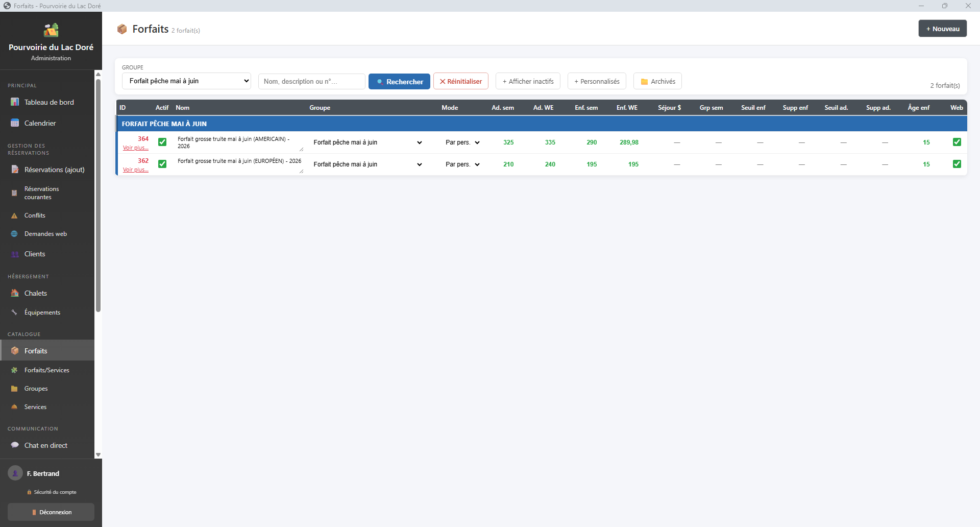Screen dimensions: 980x527
Task: Click the Réinitialiser button
Action: 461,81
